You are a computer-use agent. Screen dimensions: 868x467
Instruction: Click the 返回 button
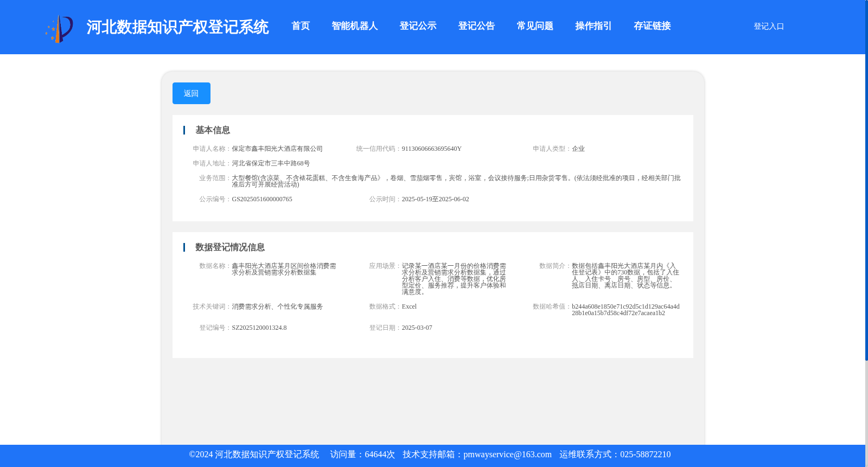(x=191, y=93)
